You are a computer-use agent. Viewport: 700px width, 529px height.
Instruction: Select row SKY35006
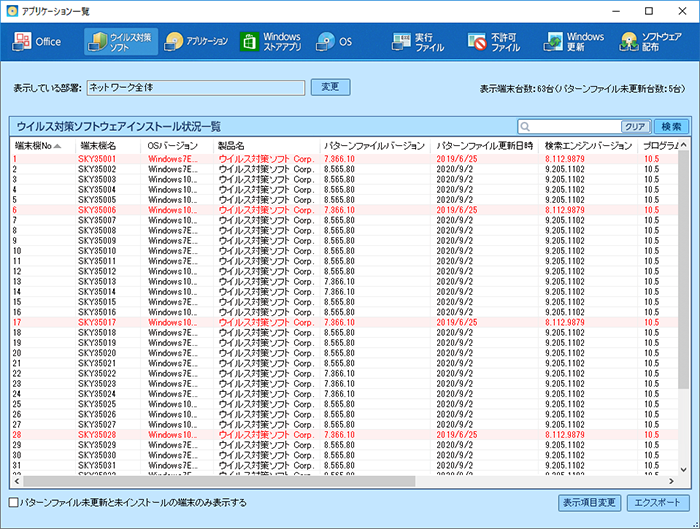pos(344,210)
